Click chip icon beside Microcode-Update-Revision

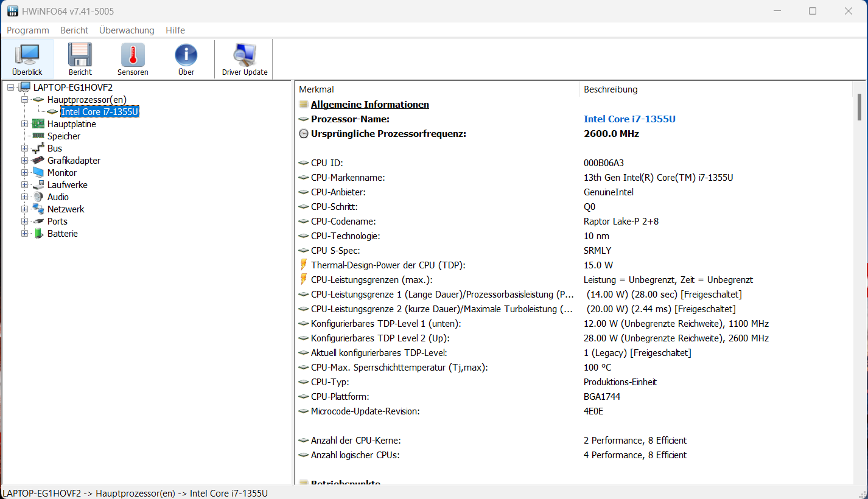(304, 411)
